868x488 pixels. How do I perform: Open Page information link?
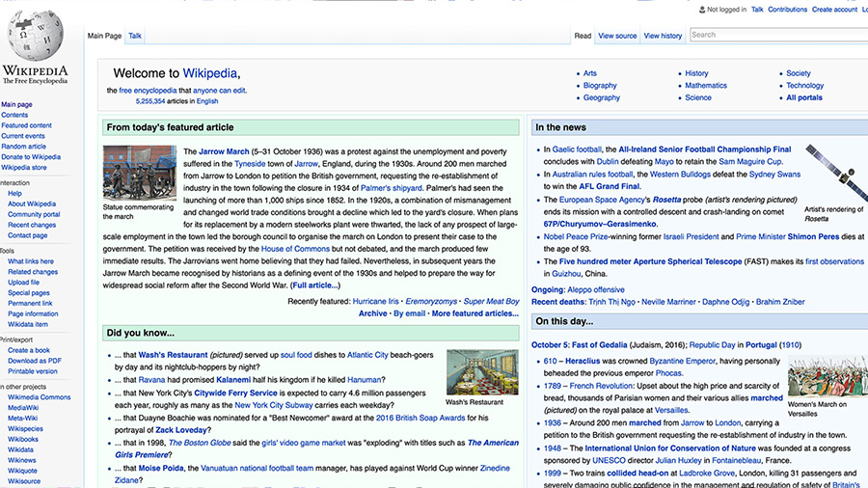(x=33, y=313)
